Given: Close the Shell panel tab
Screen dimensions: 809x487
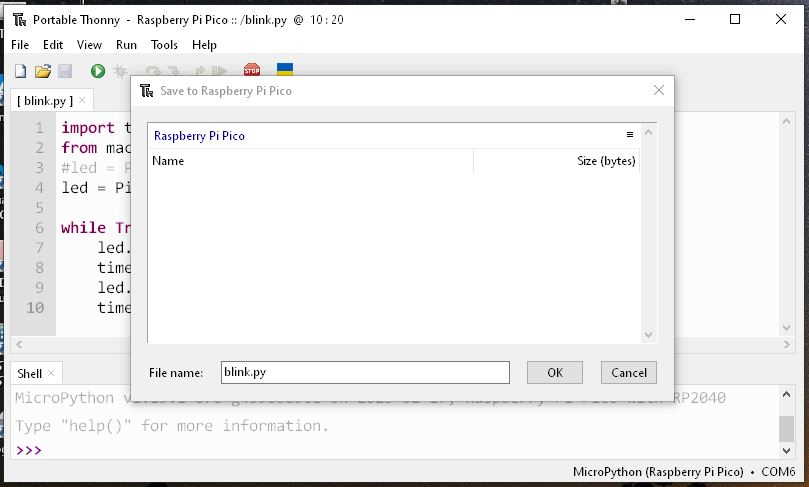Looking at the screenshot, I should tap(52, 374).
